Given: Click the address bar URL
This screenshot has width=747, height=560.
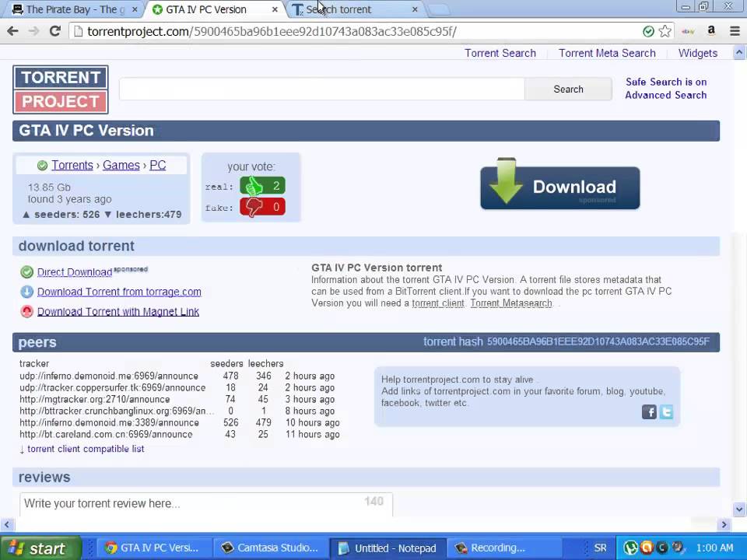Looking at the screenshot, I should [x=272, y=31].
